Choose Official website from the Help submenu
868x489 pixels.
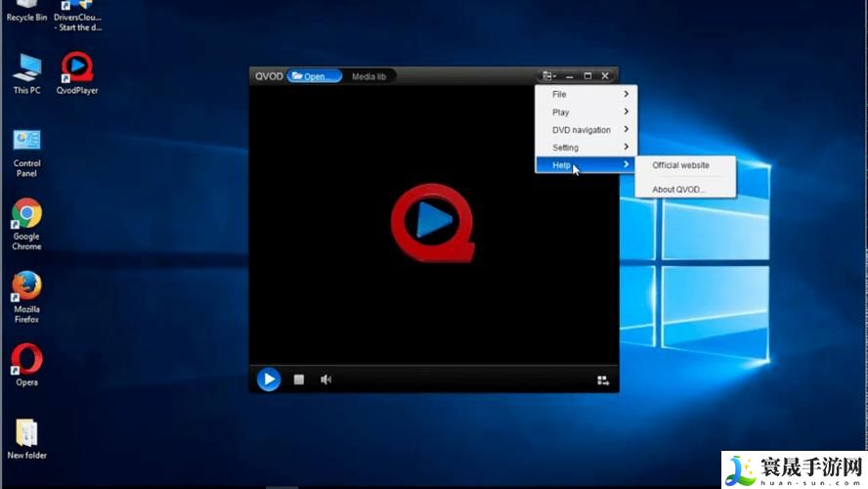tap(680, 165)
